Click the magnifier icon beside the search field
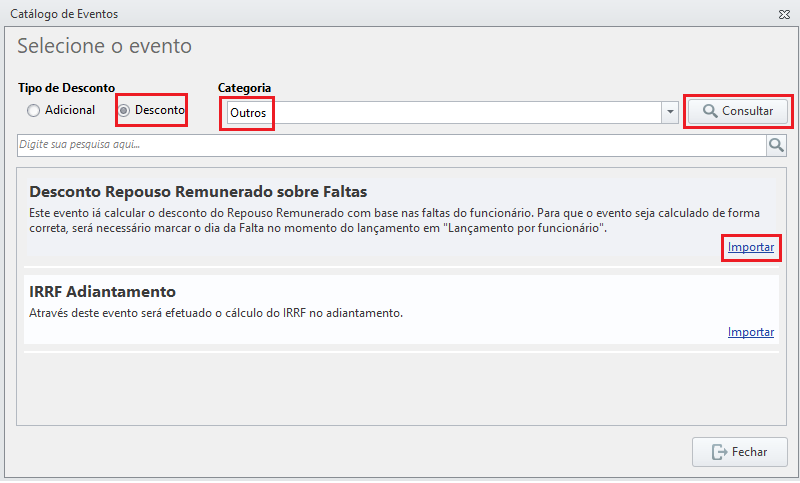This screenshot has width=800, height=483. [776, 145]
